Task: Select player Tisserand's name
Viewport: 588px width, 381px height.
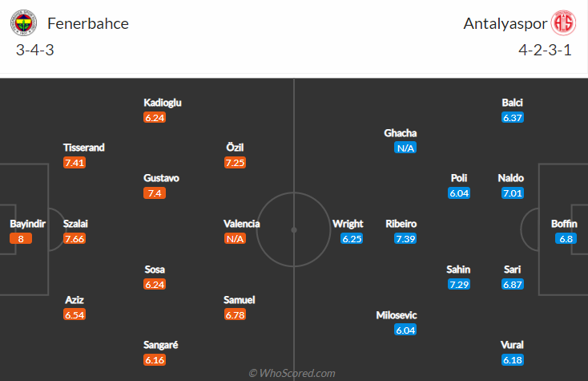Action: (84, 148)
